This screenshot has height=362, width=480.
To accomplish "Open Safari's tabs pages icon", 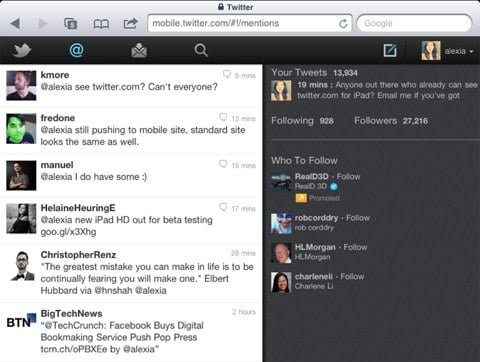I will (x=70, y=24).
